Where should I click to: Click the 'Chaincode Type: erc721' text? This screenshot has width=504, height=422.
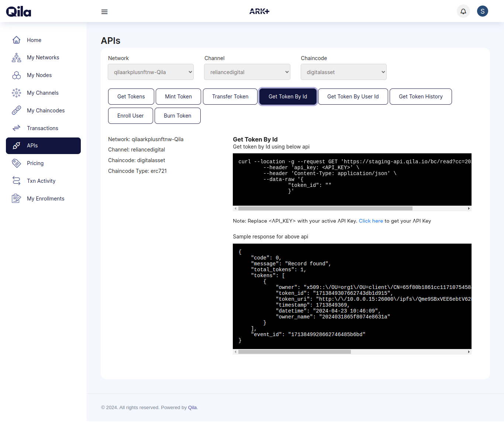point(137,171)
